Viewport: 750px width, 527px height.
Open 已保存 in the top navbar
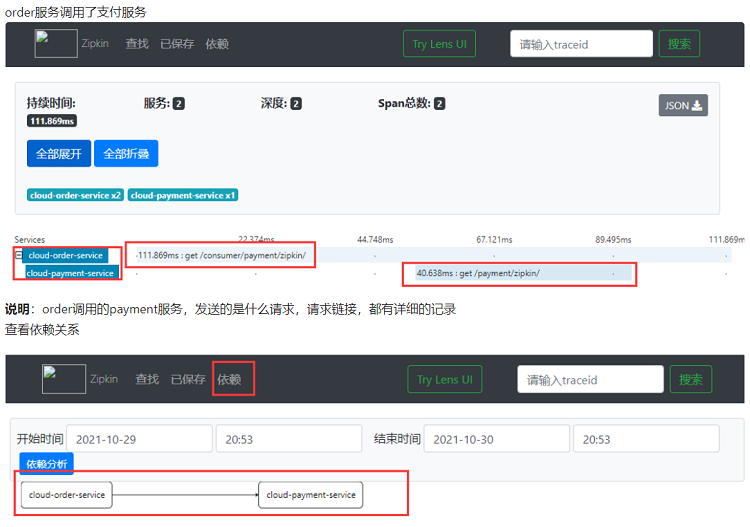click(177, 44)
